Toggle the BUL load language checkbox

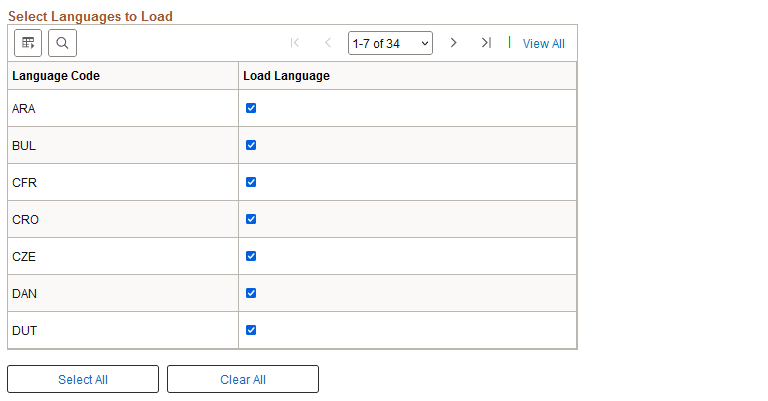251,145
